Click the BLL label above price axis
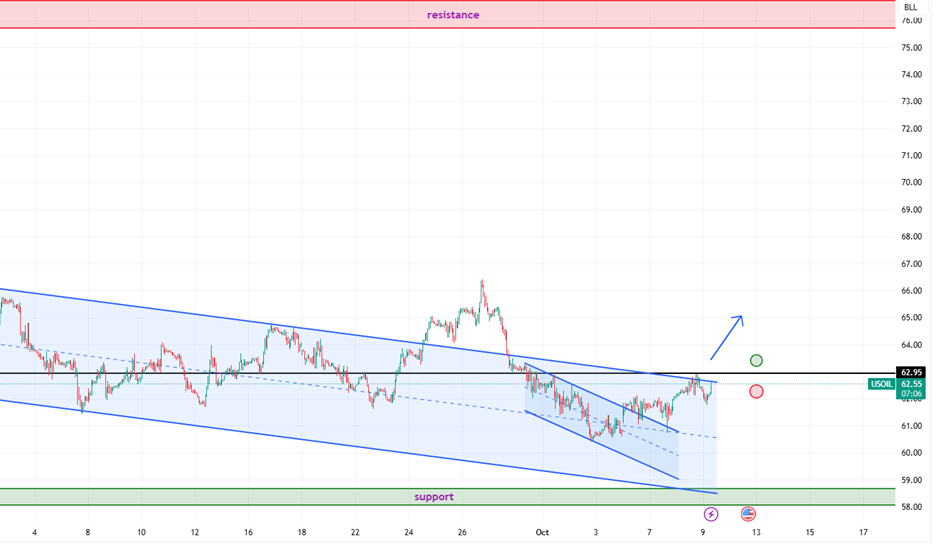The width and height of the screenshot is (938, 547). (910, 8)
